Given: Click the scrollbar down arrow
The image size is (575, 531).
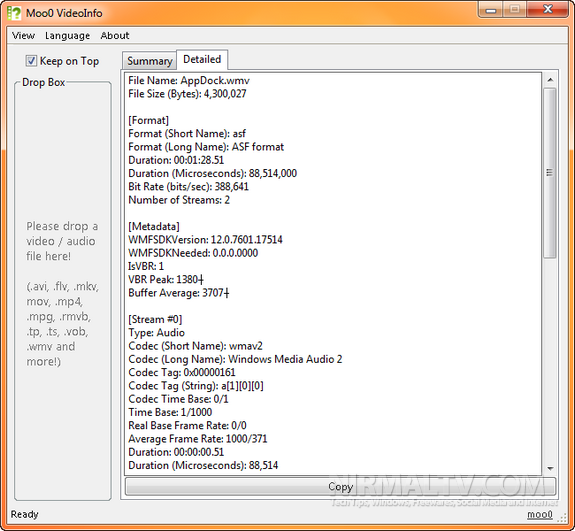Looking at the screenshot, I should (x=550, y=468).
